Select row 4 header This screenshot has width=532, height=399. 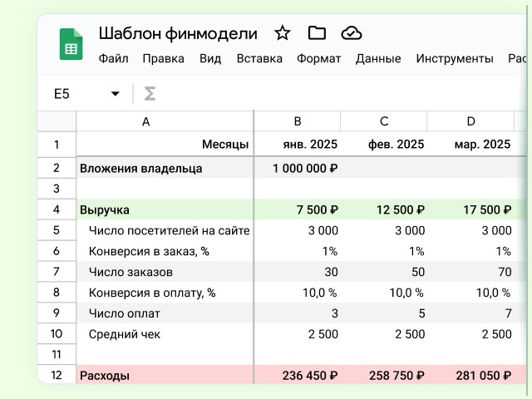pos(57,209)
